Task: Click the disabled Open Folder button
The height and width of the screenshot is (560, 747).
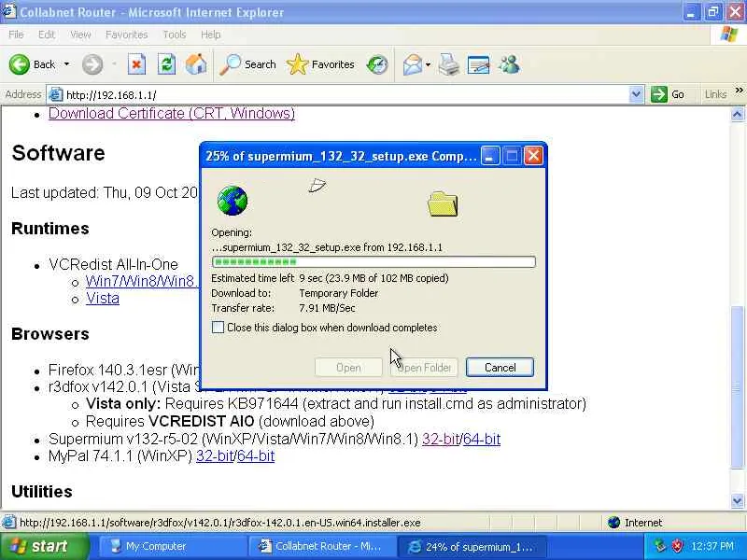Action: pyautogui.click(x=424, y=367)
